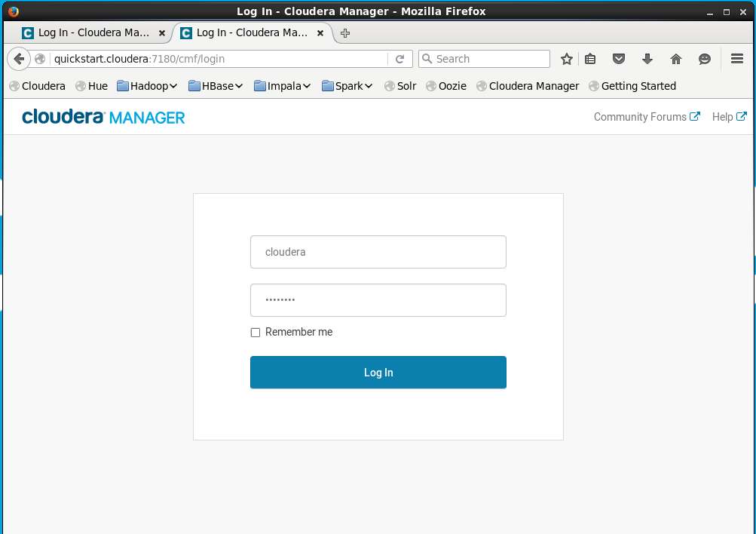Image resolution: width=756 pixels, height=534 pixels.
Task: Save page to Pocket
Action: pos(618,58)
